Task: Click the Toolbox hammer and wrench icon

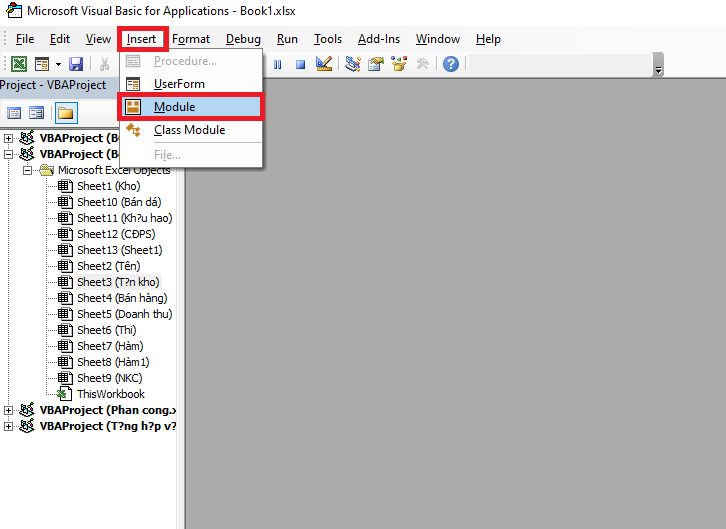Action: point(422,64)
